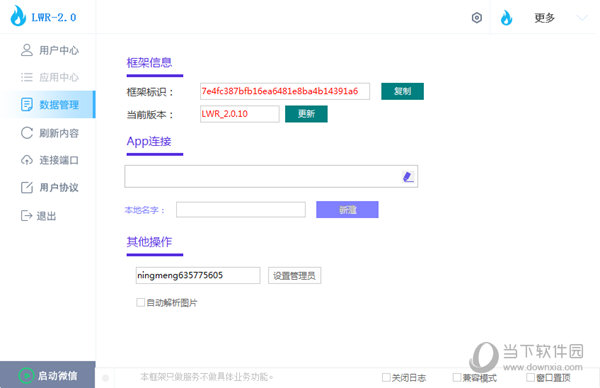The width and height of the screenshot is (600, 388).
Task: Click 设置管理员 button
Action: (x=294, y=276)
